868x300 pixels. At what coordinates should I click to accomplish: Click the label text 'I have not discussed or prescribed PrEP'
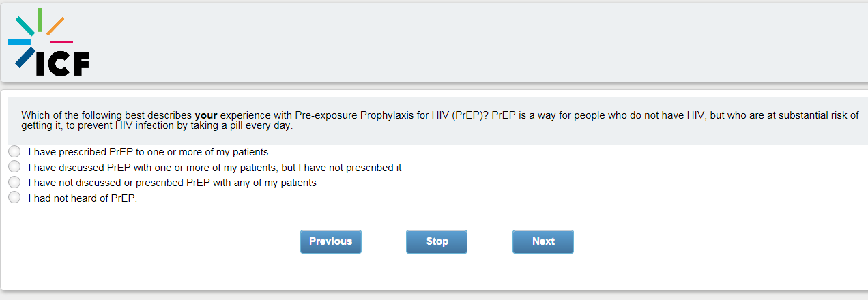tap(172, 183)
